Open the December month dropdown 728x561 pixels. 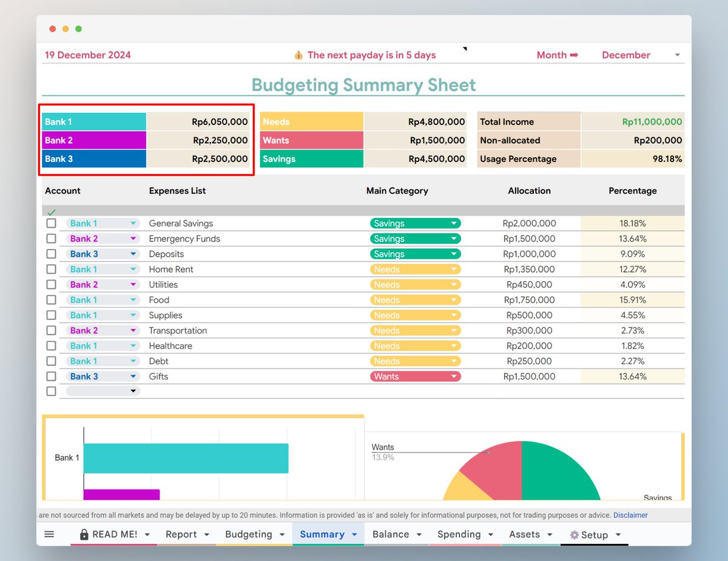coord(677,55)
